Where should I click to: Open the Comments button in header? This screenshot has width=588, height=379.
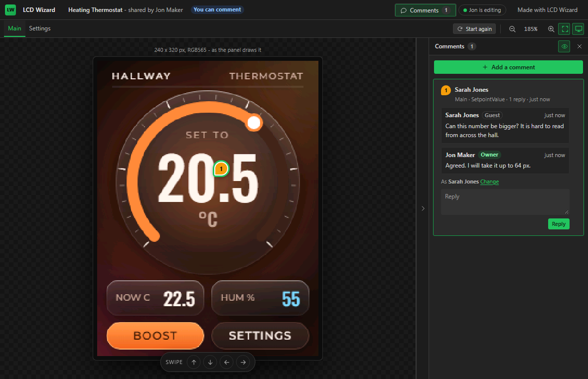point(425,10)
